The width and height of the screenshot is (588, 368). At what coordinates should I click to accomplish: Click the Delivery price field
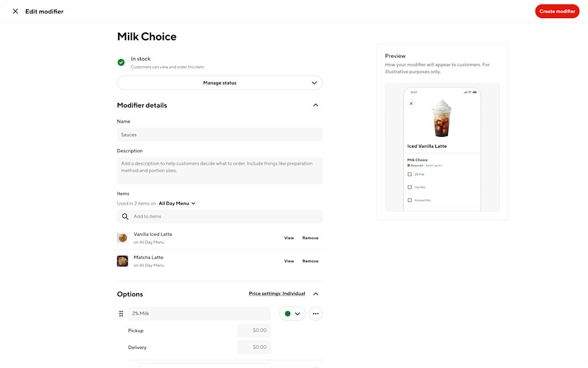254,347
